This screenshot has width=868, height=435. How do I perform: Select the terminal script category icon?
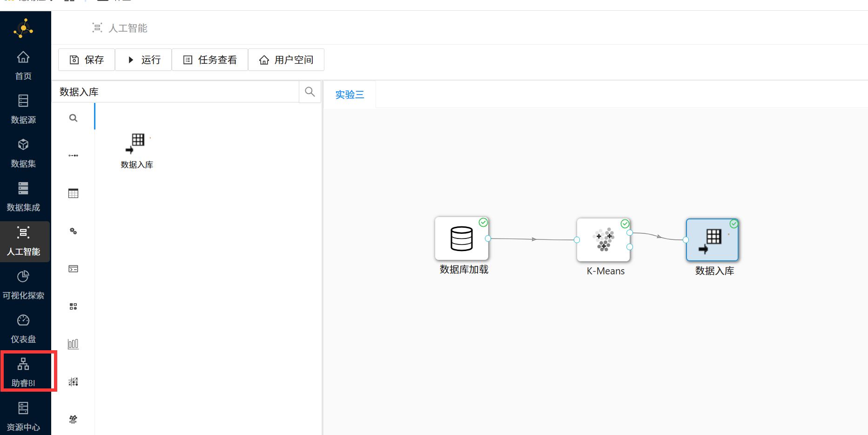[x=73, y=269]
